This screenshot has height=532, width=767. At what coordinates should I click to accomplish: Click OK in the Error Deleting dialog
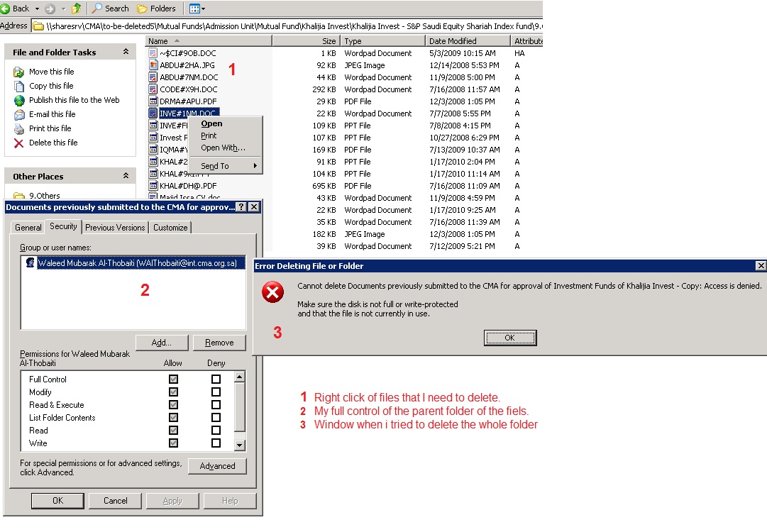[x=509, y=338]
